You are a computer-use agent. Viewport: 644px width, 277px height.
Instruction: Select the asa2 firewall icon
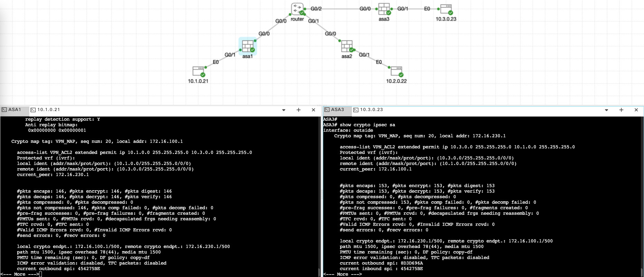346,46
